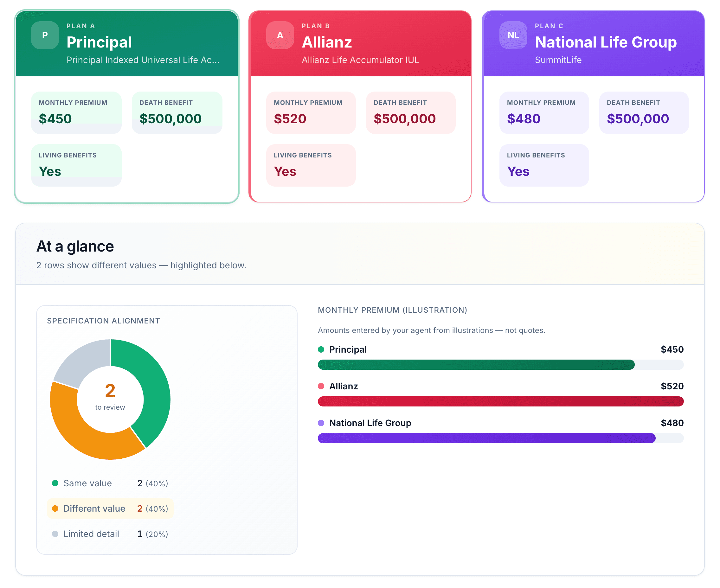This screenshot has height=588, width=720.
Task: Click National Life Group's Living Benefits Yes tile
Action: [x=544, y=165]
